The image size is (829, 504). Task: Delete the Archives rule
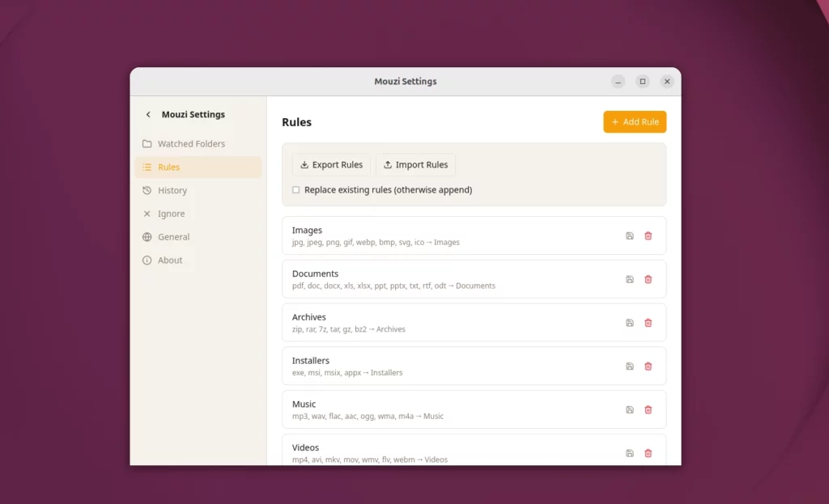tap(648, 323)
